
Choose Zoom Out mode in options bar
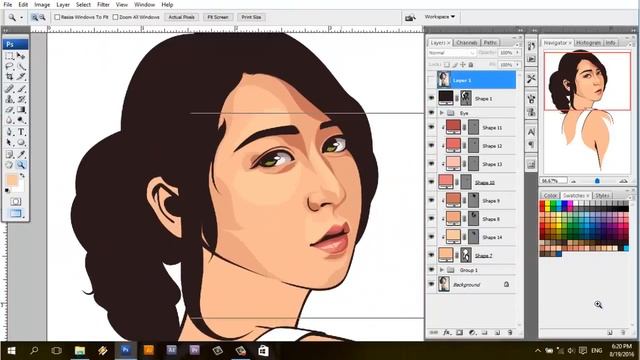(42, 17)
